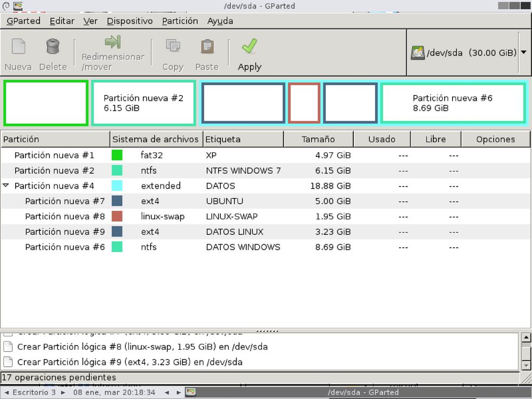Click the /dev/sda hard disk icon
Viewport: 532px width, 399px height.
click(418, 53)
